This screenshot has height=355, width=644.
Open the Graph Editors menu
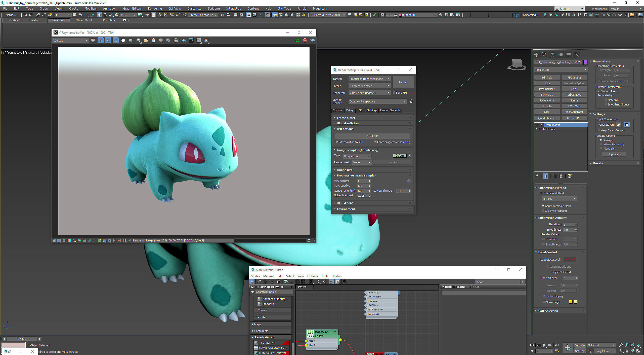(132, 9)
